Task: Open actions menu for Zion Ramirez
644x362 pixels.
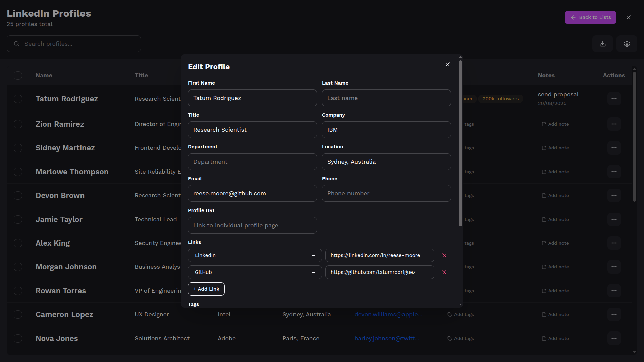Action: click(614, 124)
